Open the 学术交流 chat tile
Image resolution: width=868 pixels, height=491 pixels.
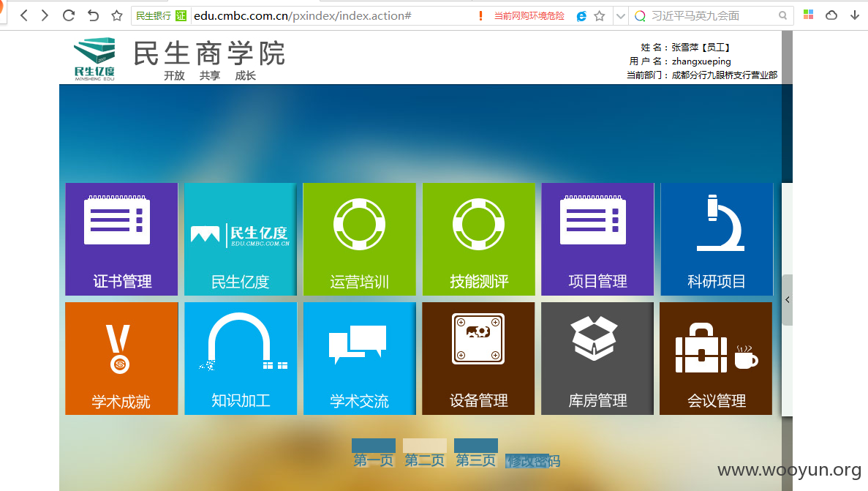[x=359, y=358]
